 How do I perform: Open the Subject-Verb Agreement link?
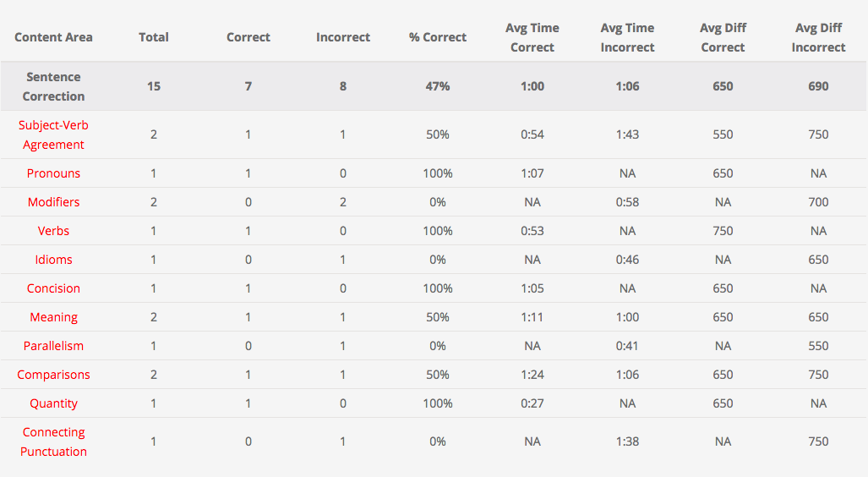[x=53, y=134]
